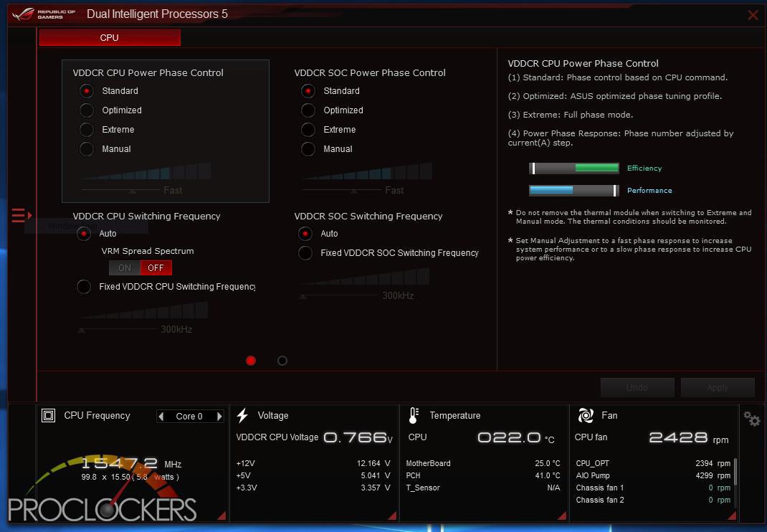The width and height of the screenshot is (767, 532).
Task: Click the Performance indicator bar
Action: click(x=574, y=191)
